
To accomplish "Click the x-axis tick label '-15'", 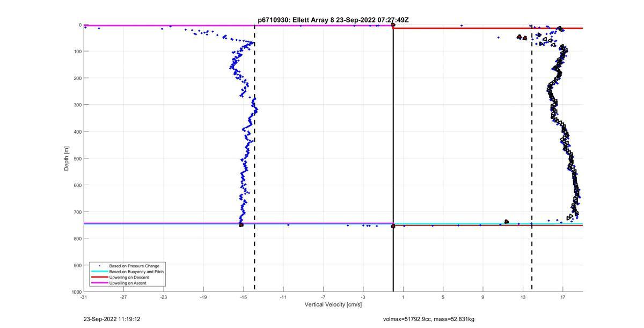I will [x=244, y=297].
